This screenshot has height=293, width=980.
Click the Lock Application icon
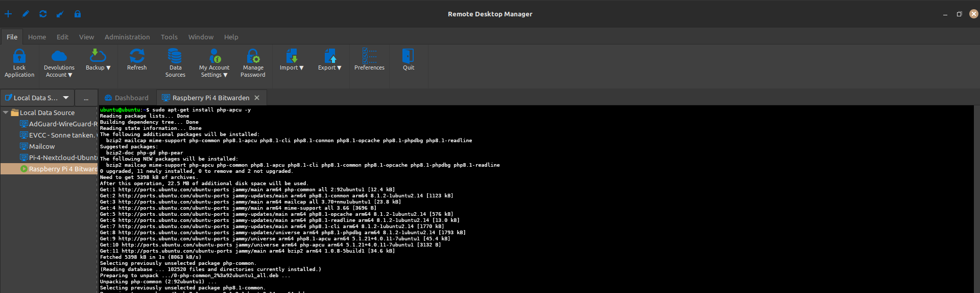(x=19, y=56)
